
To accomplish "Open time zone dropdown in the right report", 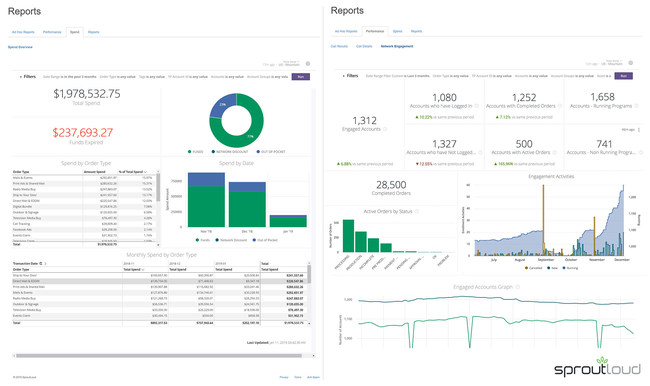I will coord(612,63).
